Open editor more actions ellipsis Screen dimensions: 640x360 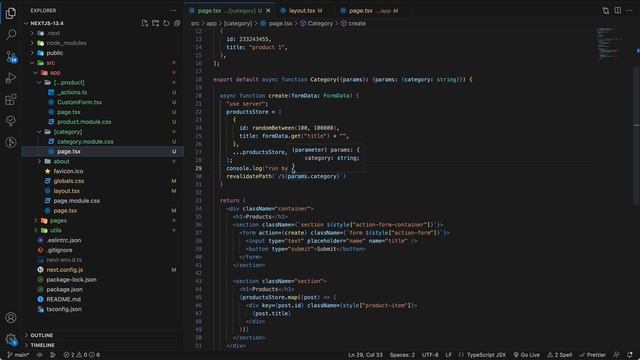click(629, 11)
